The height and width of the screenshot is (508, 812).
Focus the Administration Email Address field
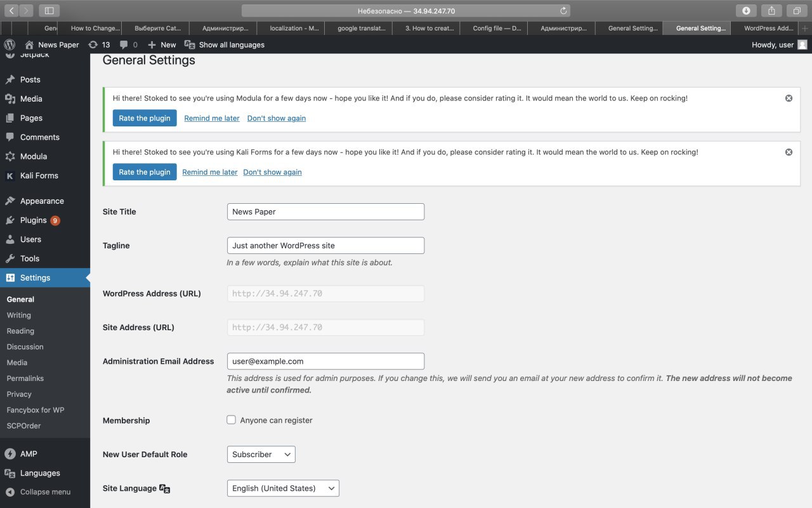pyautogui.click(x=325, y=361)
